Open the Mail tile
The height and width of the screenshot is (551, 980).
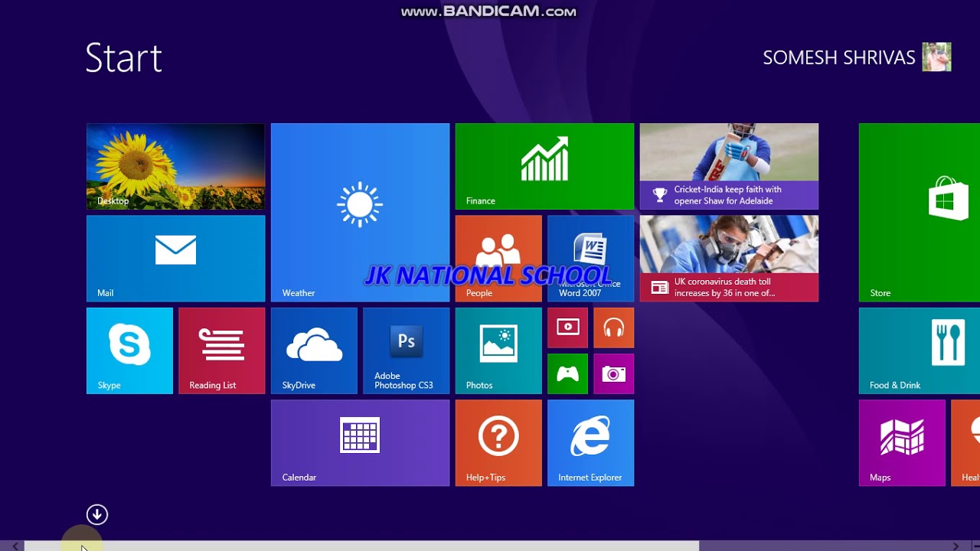click(175, 259)
